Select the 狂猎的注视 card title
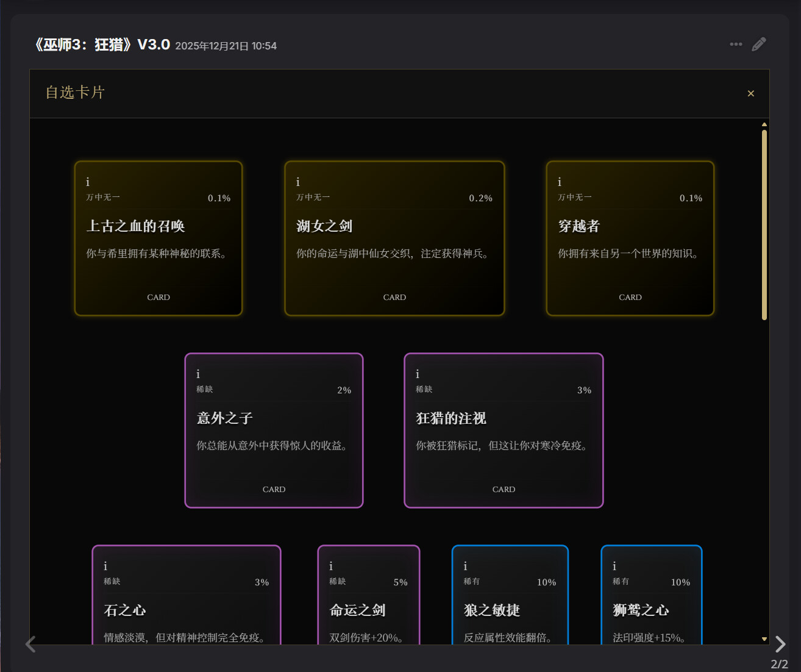The height and width of the screenshot is (672, 801). pos(451,418)
